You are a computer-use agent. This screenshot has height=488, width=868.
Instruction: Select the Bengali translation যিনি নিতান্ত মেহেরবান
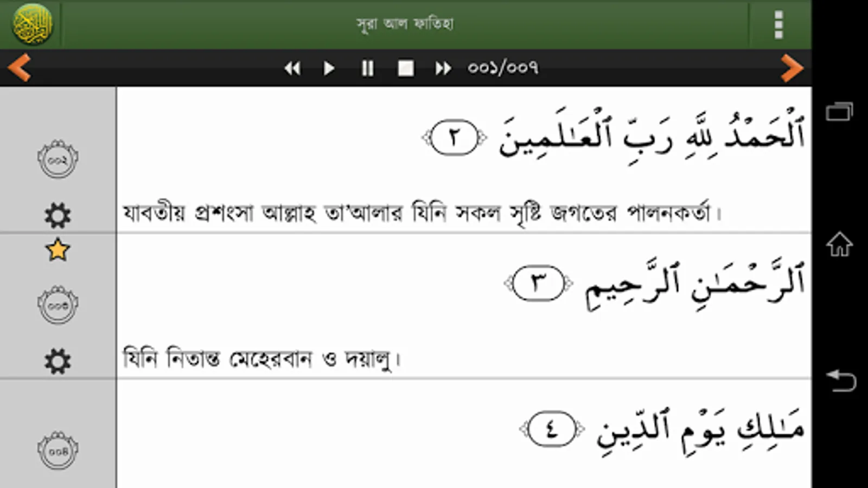(261, 358)
